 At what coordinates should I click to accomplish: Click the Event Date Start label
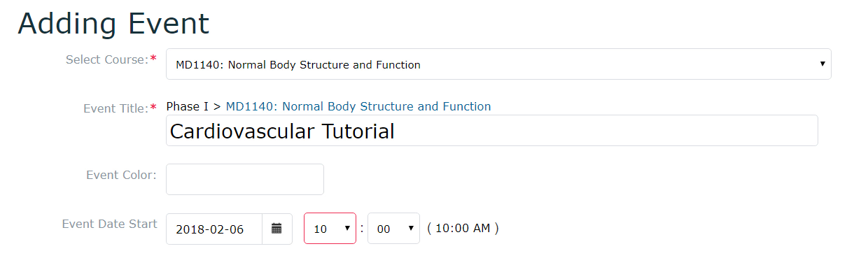coord(109,224)
